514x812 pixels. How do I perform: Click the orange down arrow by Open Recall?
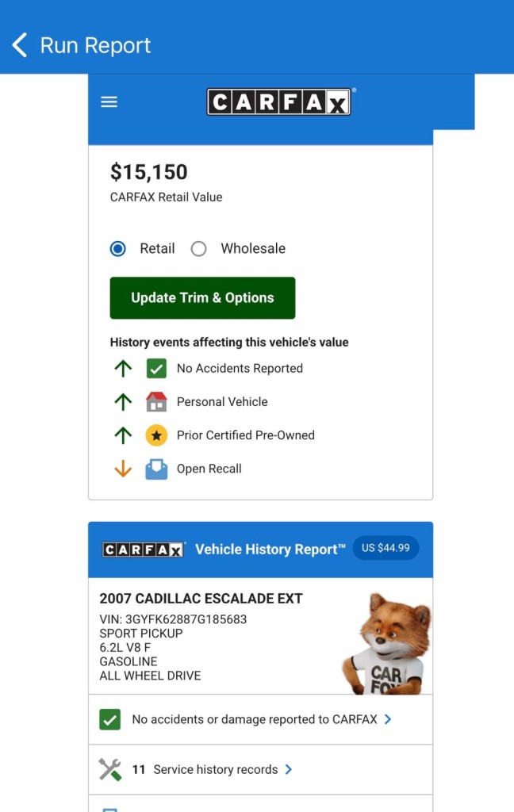(123, 469)
